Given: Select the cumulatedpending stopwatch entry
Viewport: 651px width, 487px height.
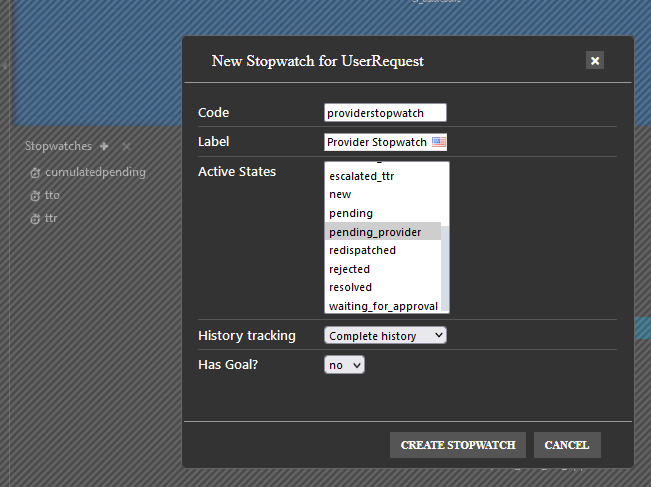Looking at the screenshot, I should [x=95, y=172].
